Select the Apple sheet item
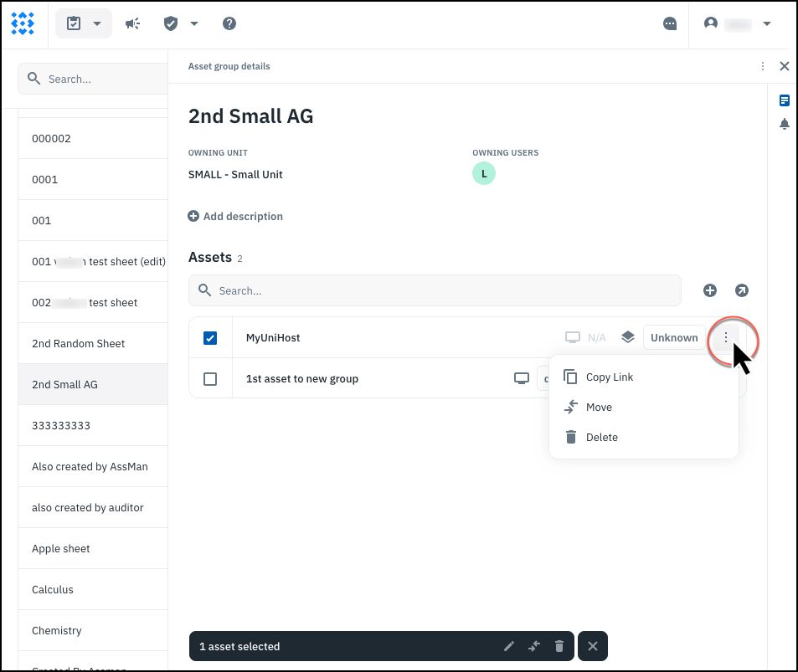Image resolution: width=798 pixels, height=672 pixels. [x=93, y=548]
